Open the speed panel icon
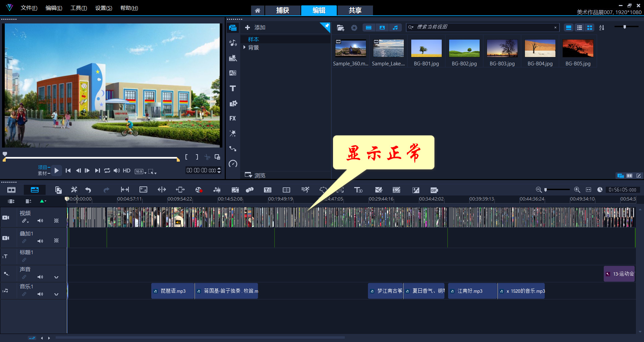Screen dimensions: 644x342 click(x=233, y=164)
